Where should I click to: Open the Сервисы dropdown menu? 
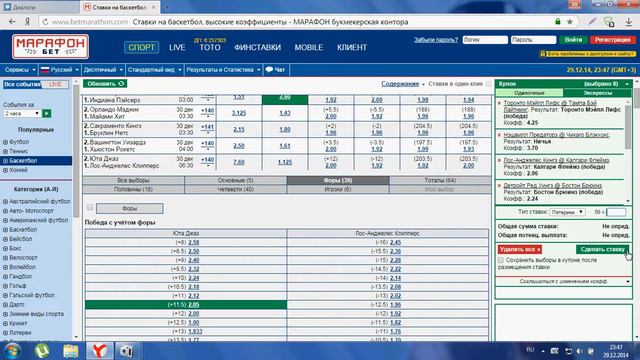coord(20,70)
